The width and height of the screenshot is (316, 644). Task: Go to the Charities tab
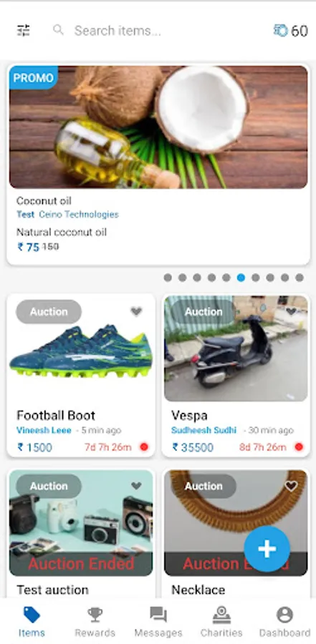tap(221, 623)
